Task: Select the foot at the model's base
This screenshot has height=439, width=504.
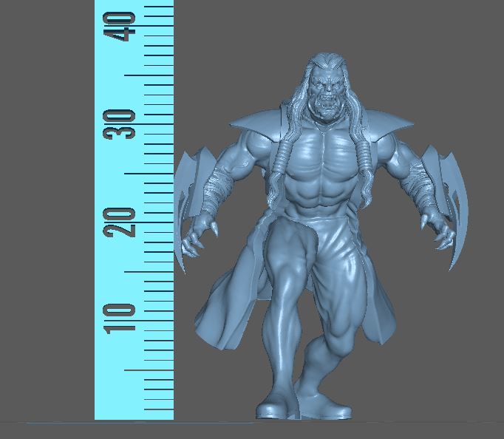Action: 277,406
